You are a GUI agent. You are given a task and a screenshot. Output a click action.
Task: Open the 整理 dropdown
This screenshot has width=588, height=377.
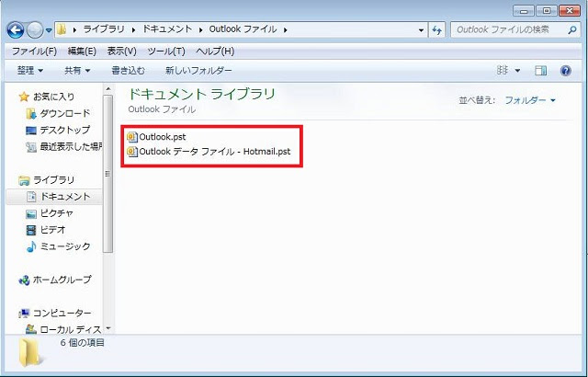click(30, 71)
